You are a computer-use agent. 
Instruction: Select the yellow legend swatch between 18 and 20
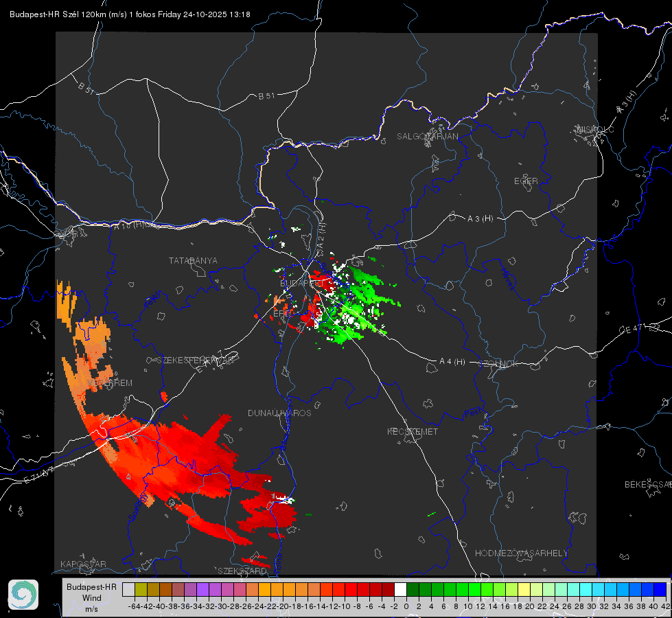point(524,590)
